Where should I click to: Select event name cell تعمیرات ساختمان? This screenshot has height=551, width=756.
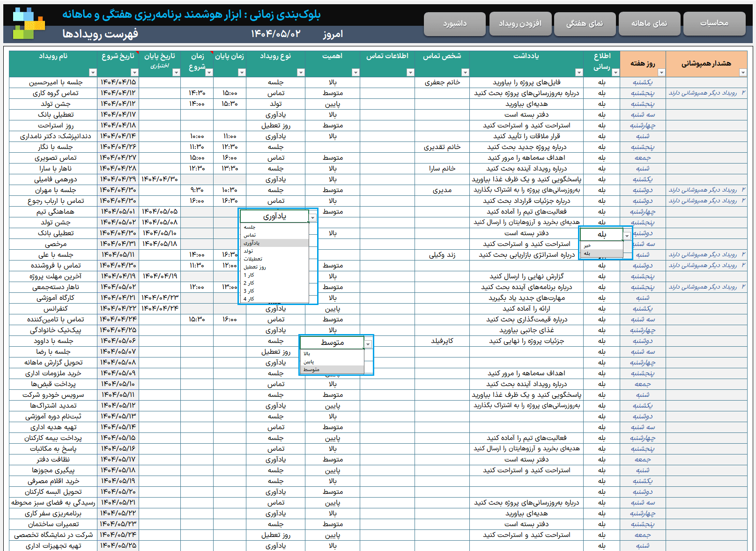pyautogui.click(x=53, y=524)
